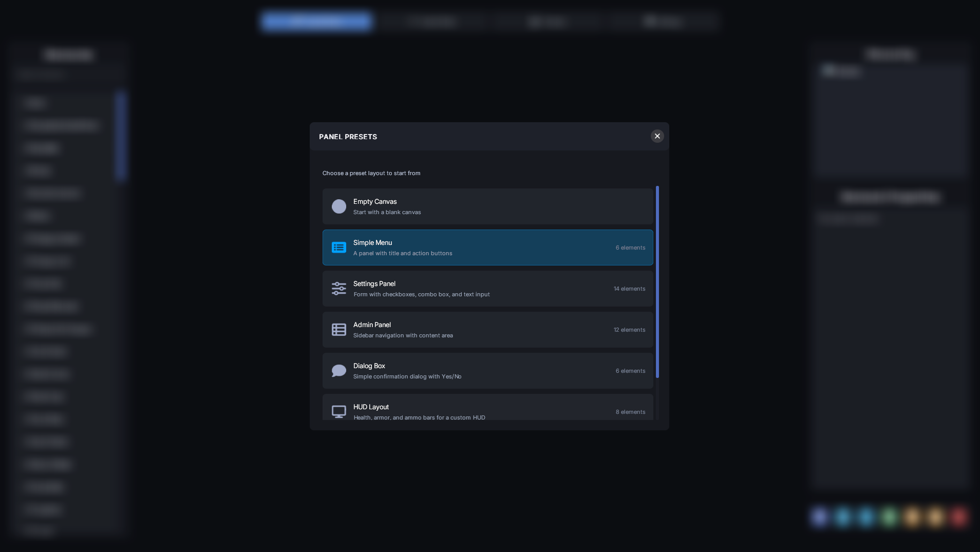Click the green social icon at bottom right
This screenshot has height=552, width=980.
(890, 517)
